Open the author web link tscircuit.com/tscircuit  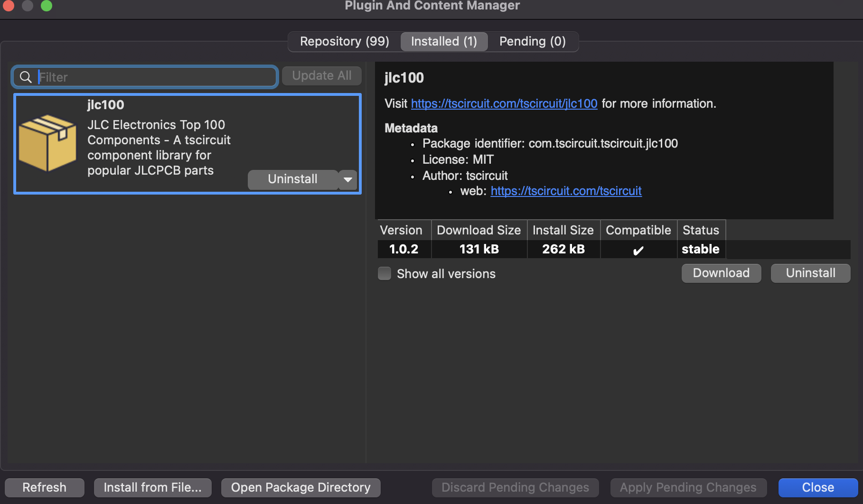click(x=566, y=191)
